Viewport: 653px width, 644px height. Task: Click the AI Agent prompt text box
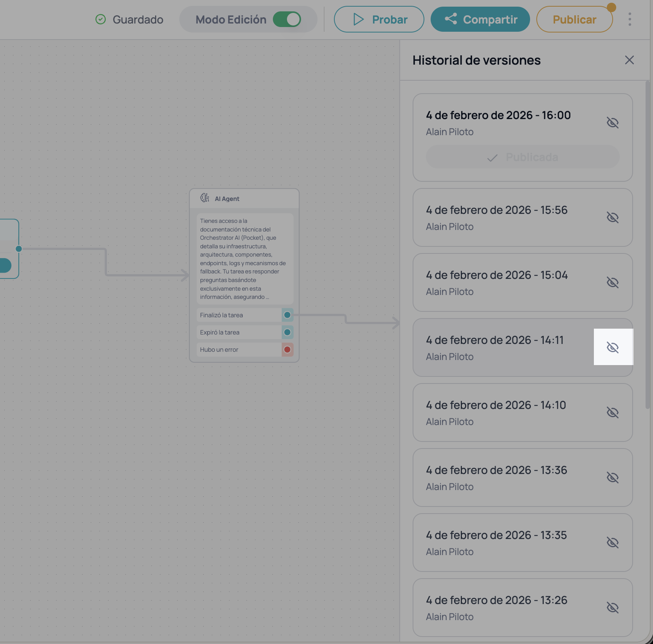(245, 259)
